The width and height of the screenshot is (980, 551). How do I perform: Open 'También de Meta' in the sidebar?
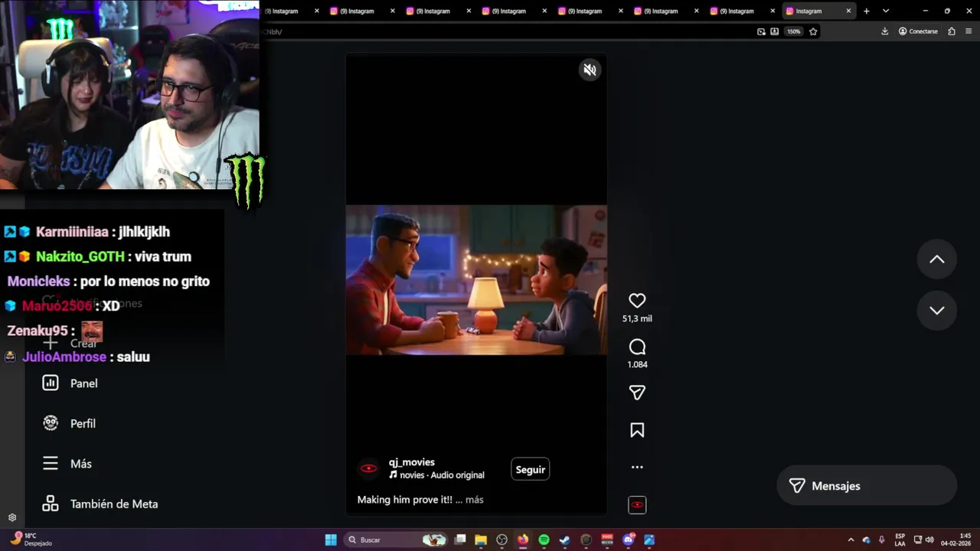tap(114, 504)
